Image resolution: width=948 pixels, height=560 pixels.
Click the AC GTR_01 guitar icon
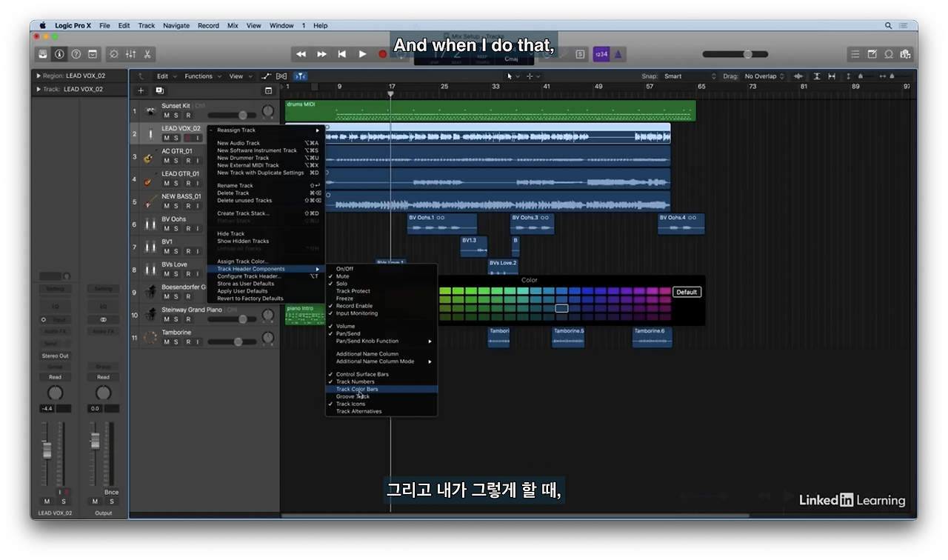[149, 157]
